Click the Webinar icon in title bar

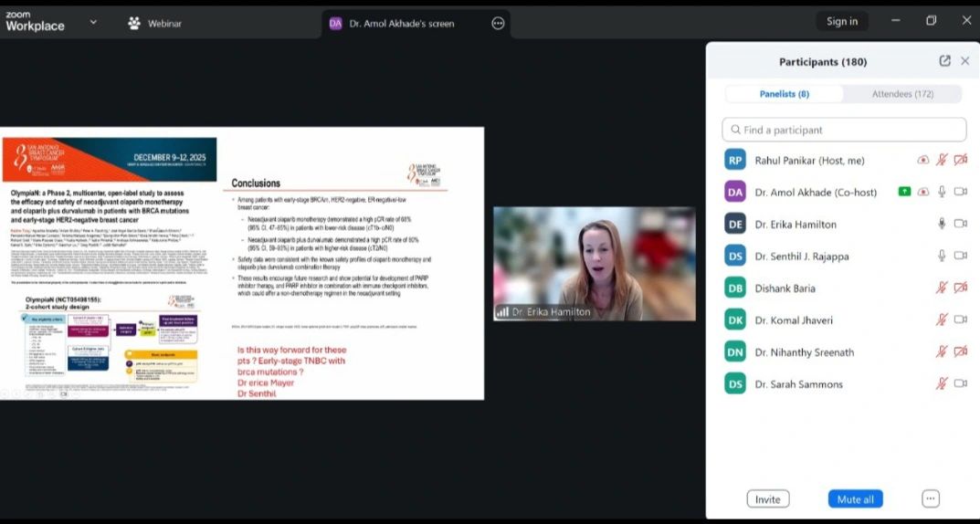pos(134,23)
